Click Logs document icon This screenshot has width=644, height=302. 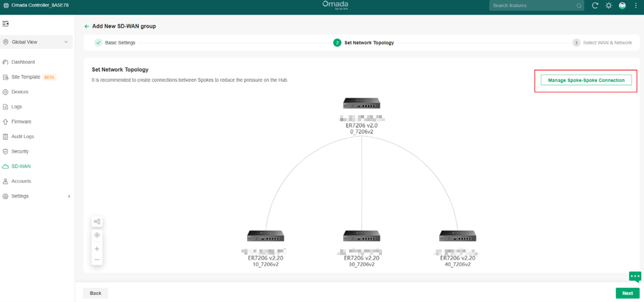point(5,107)
